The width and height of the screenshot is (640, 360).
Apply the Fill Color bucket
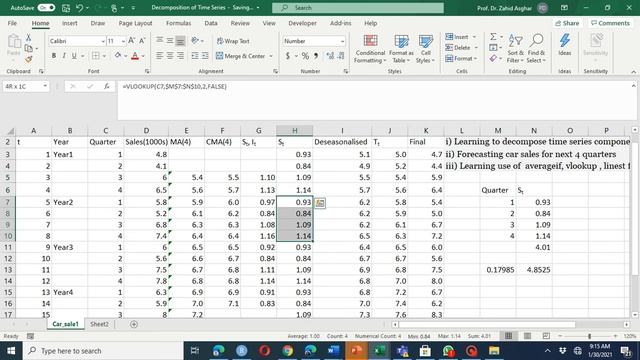click(x=118, y=56)
